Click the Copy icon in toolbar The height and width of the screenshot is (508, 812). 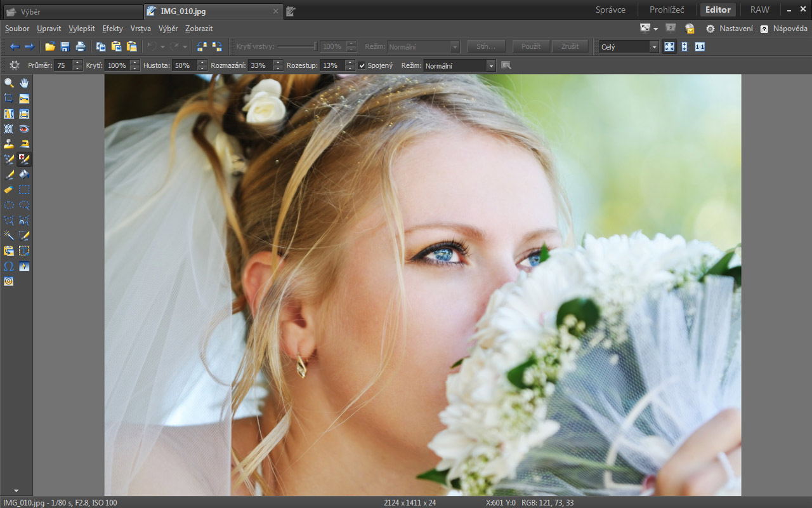[x=100, y=46]
